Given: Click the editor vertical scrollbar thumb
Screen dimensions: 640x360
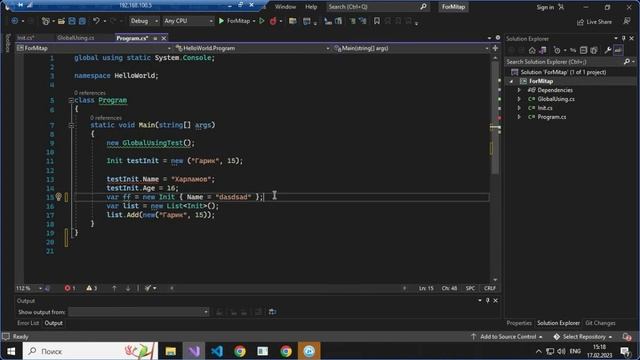Looking at the screenshot, I should pyautogui.click(x=495, y=118).
